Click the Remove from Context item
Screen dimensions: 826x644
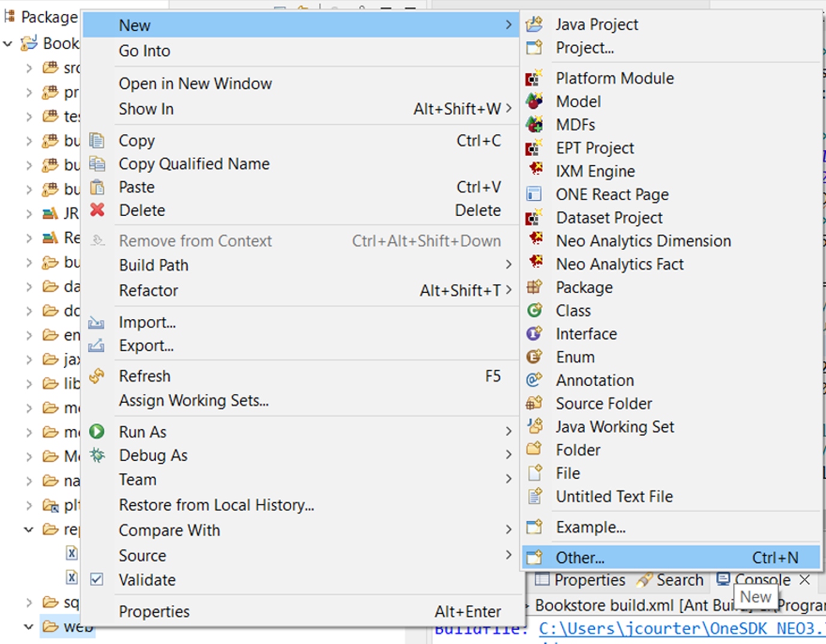click(300, 241)
